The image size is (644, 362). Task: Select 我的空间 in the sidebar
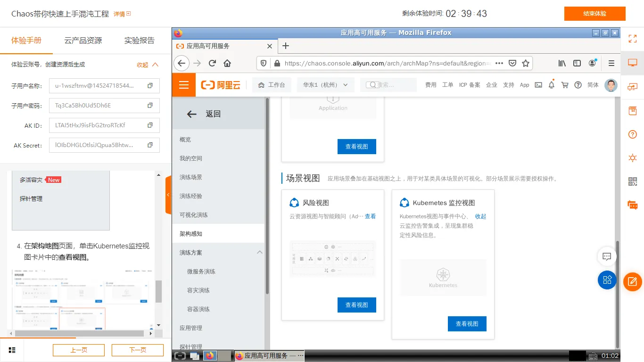pyautogui.click(x=218, y=158)
